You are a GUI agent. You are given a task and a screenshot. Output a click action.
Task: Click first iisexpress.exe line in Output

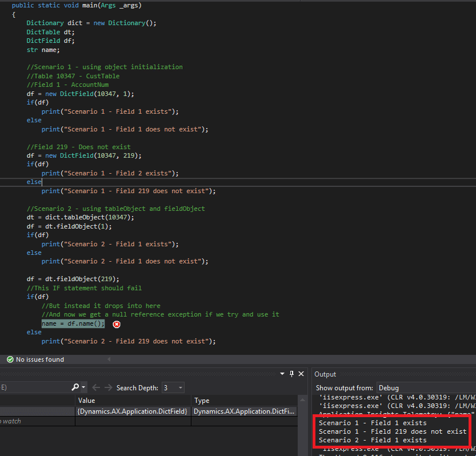(x=397, y=397)
